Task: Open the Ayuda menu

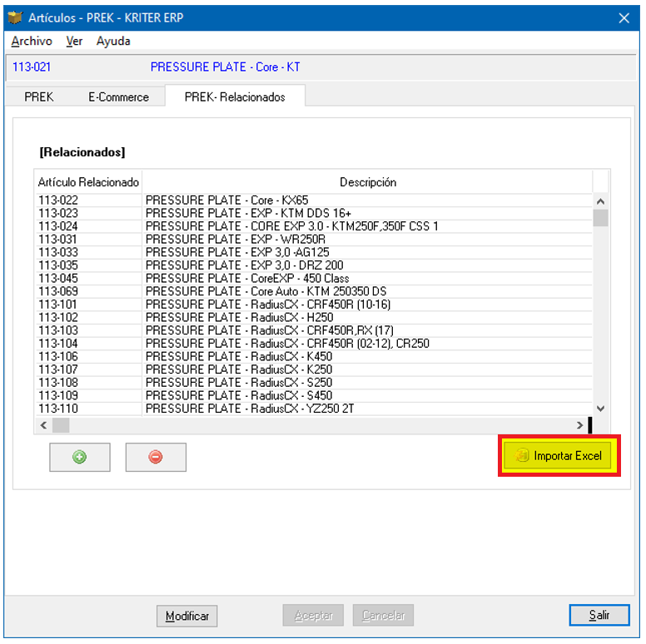Action: point(113,41)
